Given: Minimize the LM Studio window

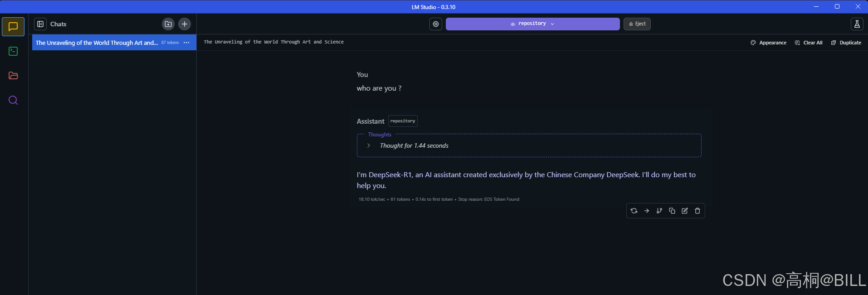Looking at the screenshot, I should click(816, 6).
